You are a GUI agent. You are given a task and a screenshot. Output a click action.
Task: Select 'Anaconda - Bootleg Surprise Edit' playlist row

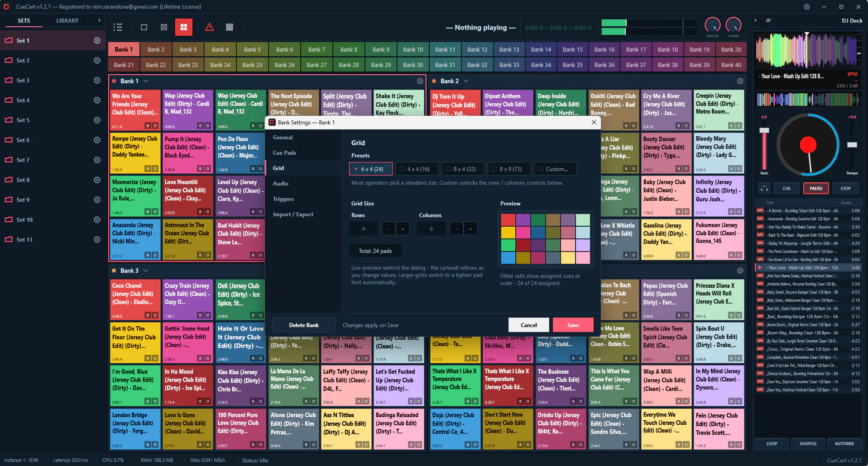[x=808, y=219]
